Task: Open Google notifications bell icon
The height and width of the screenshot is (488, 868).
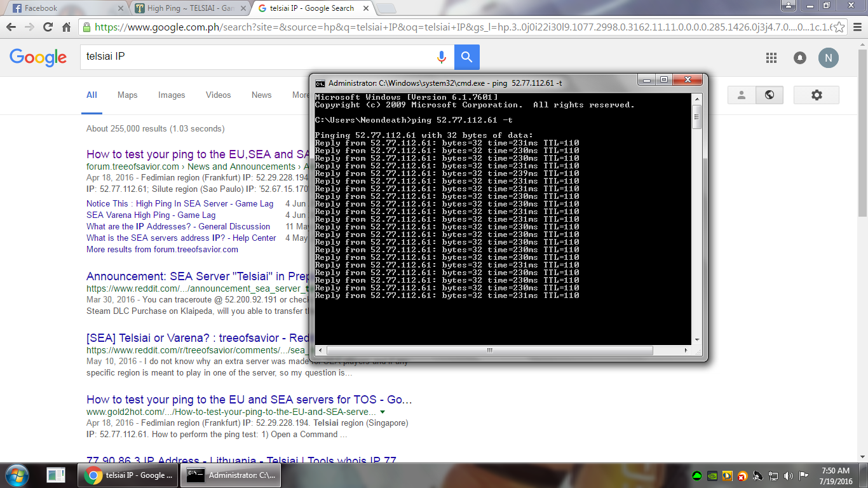Action: tap(800, 58)
